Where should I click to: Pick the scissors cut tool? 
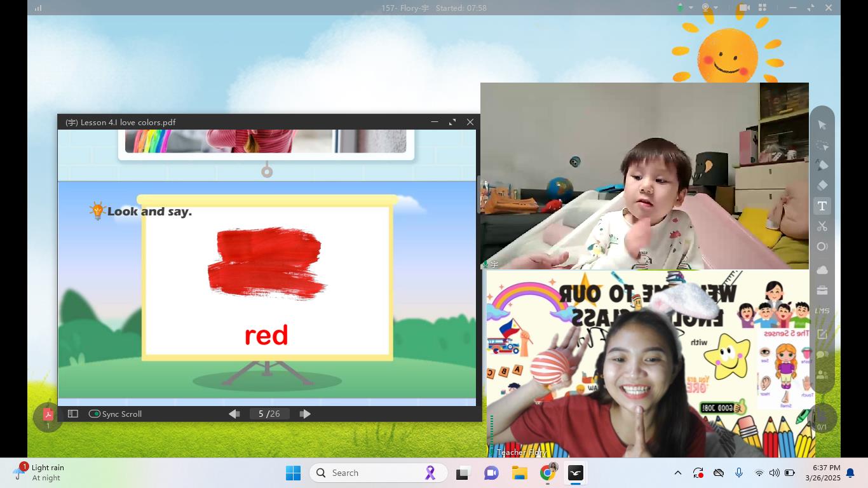pos(822,226)
